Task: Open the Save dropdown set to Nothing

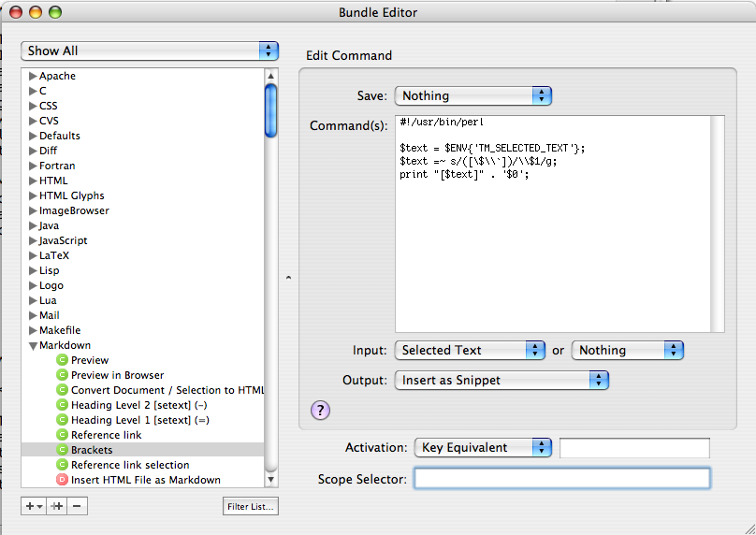Action: (473, 95)
